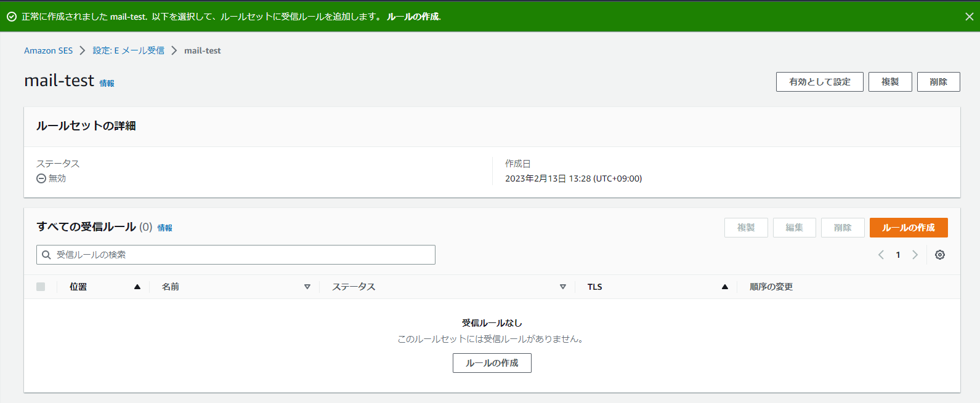This screenshot has height=403, width=980.
Task: Focus the 受信ルールの検索 search field
Action: [236, 255]
